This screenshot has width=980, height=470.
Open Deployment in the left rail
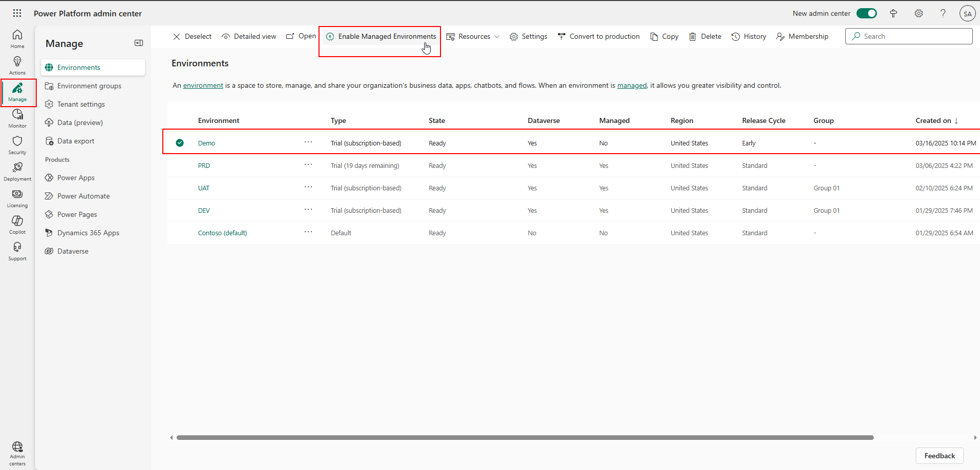tap(17, 171)
